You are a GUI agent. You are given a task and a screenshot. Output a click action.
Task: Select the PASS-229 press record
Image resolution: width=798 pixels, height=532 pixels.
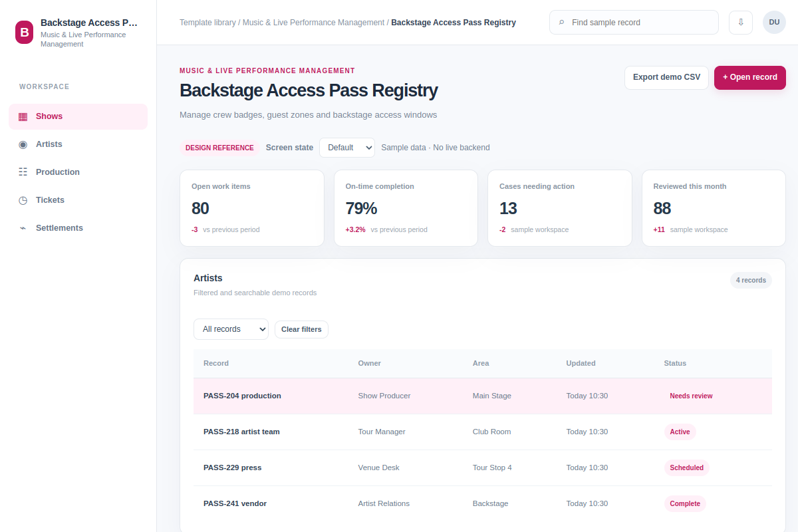tap(483, 468)
